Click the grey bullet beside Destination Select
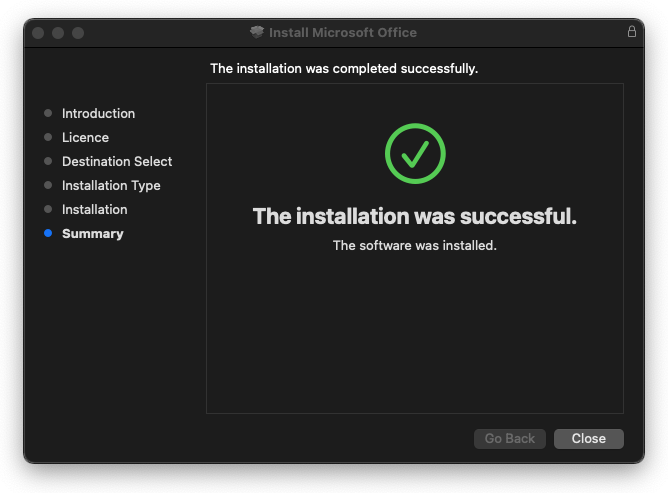Viewport: 668px width, 493px height. (x=48, y=162)
